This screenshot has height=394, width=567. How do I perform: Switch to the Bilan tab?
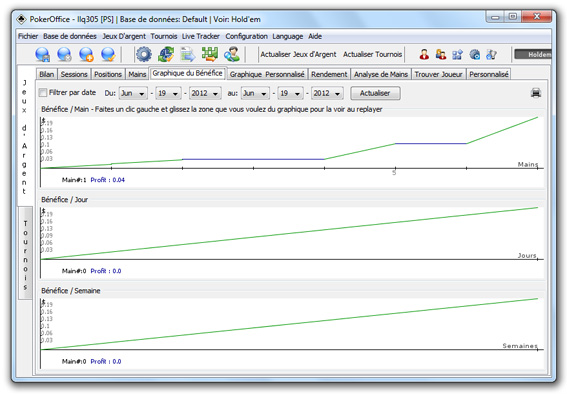pos(47,74)
